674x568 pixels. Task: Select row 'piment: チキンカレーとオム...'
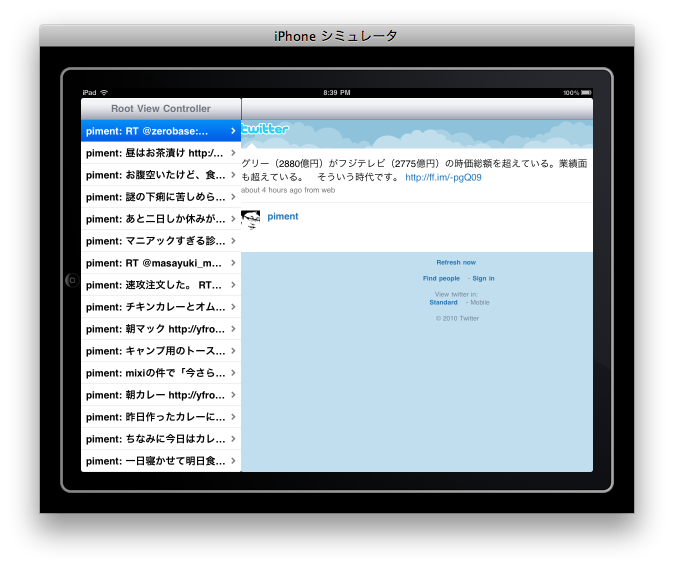161,307
